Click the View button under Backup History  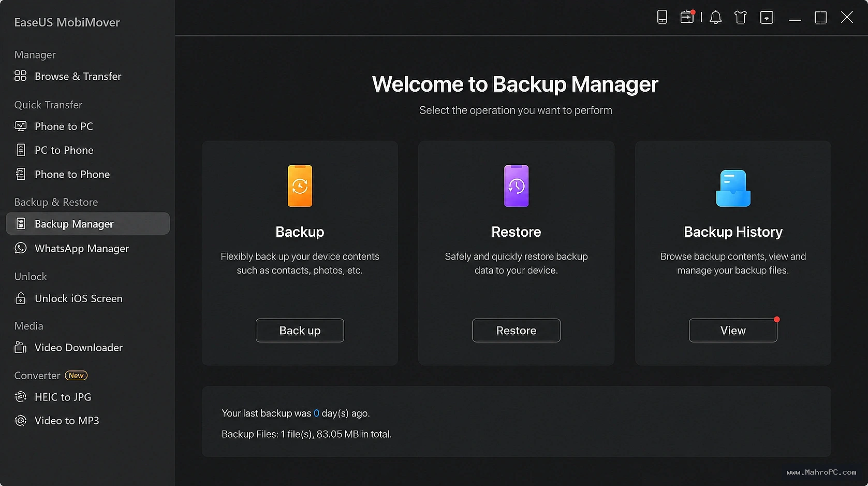[733, 330]
